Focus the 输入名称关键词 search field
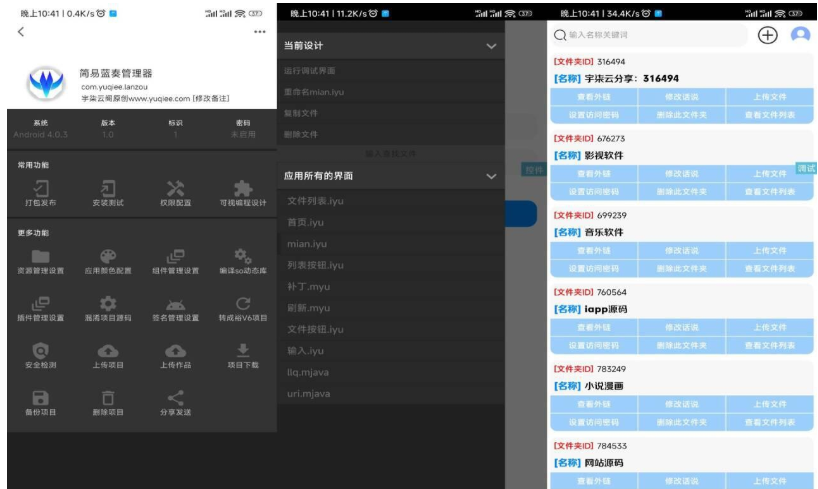818x489 pixels. (650, 35)
